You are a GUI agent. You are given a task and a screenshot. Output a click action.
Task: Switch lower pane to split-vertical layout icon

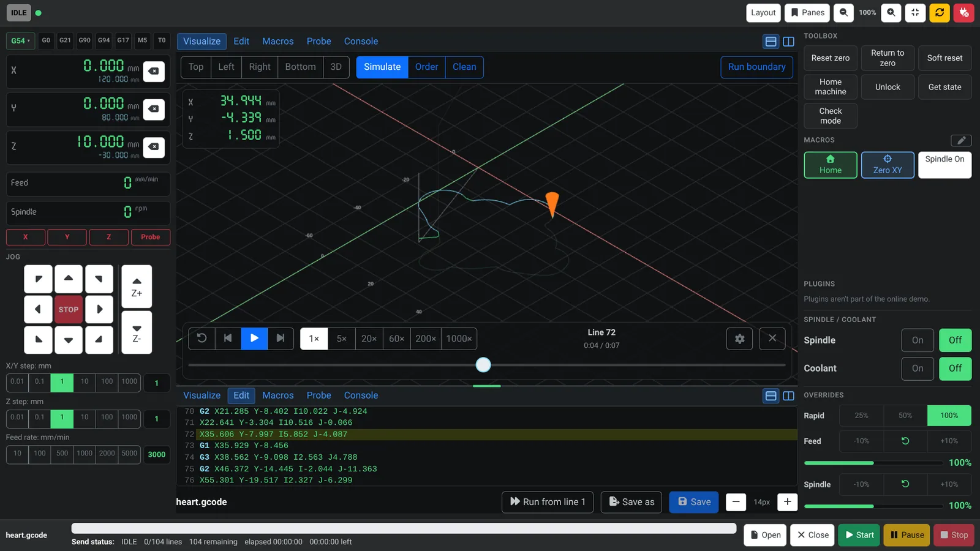coord(789,396)
